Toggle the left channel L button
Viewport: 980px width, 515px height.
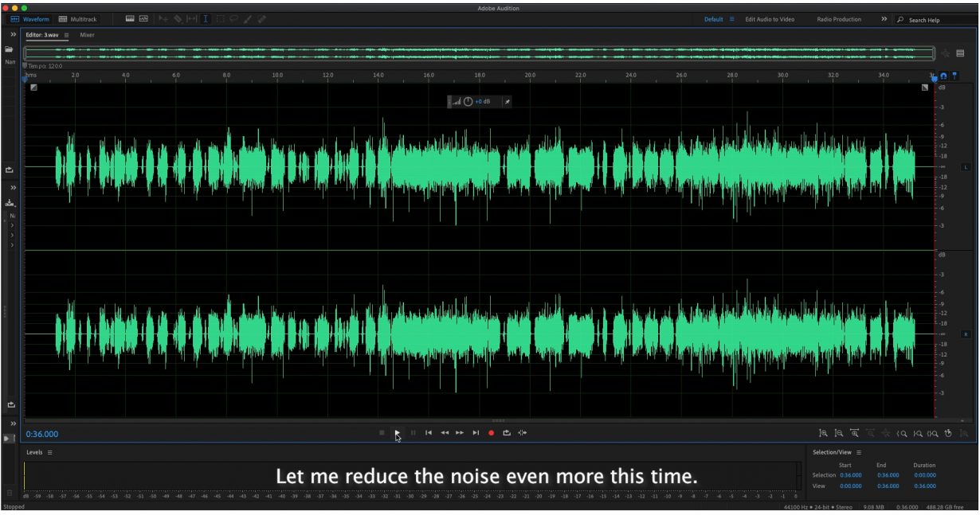coord(965,167)
